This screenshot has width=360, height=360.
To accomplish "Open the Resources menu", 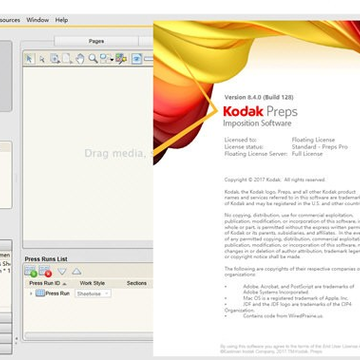I will (10, 20).
